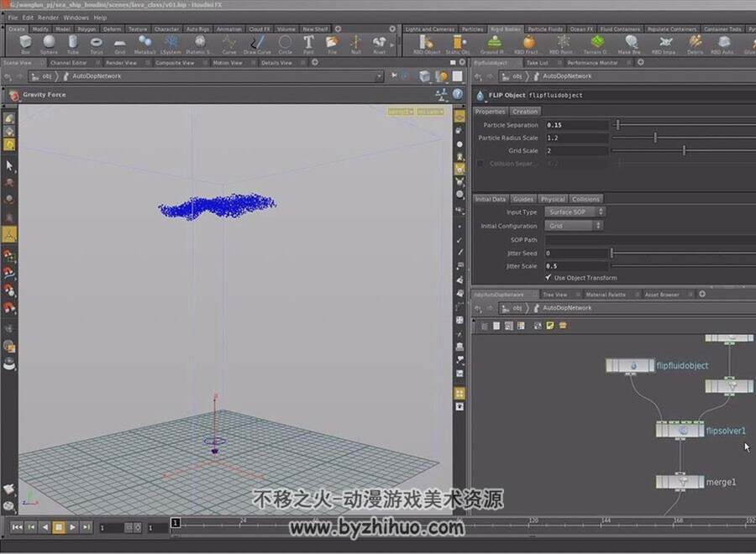
Task: Open the Input Type dropdown
Action: coord(575,212)
